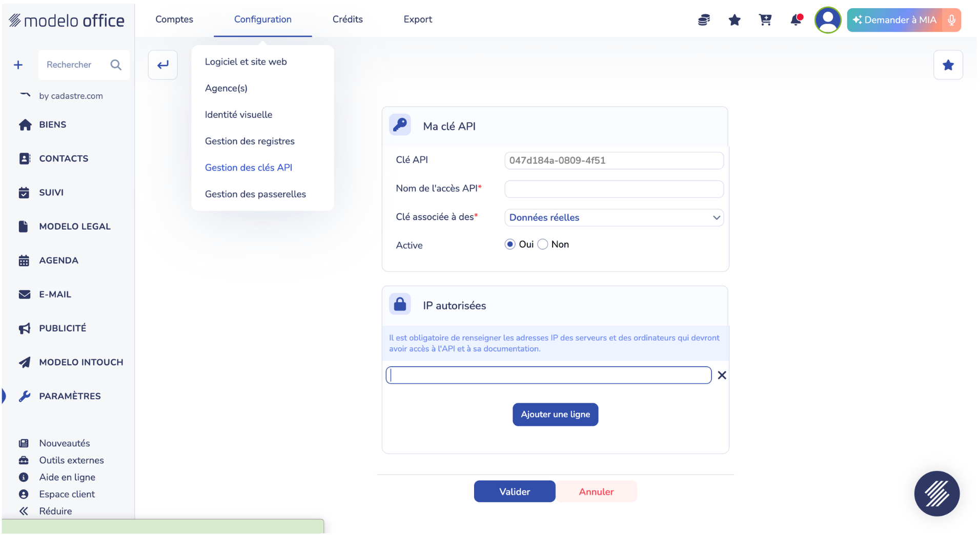Switch to Crédits tab
Screen dimensions: 980x535
click(x=348, y=19)
